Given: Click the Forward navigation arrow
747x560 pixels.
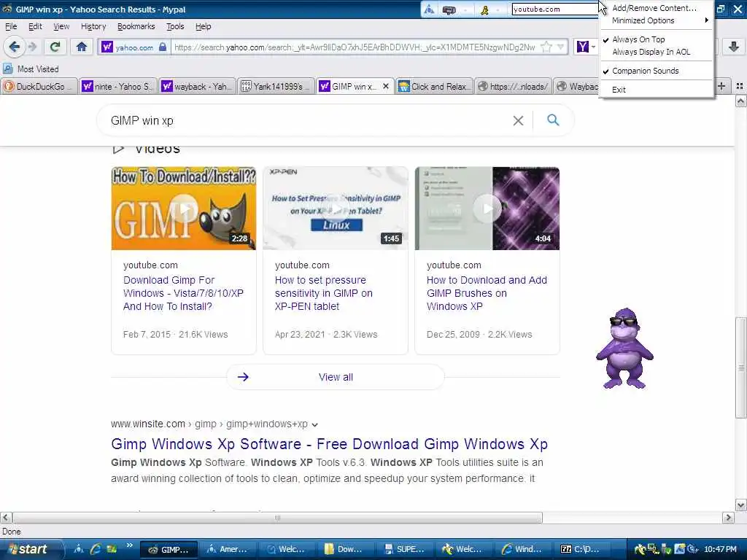Looking at the screenshot, I should (x=32, y=47).
